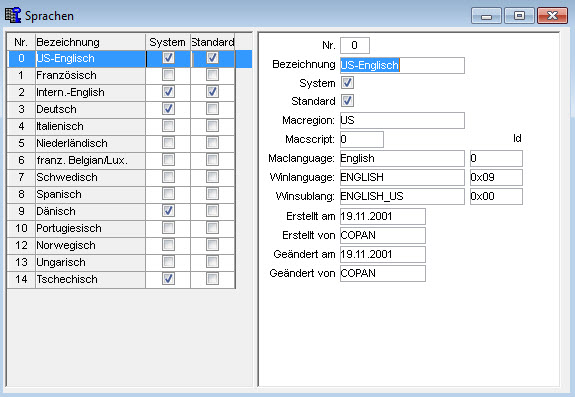
Task: Click the Bezeichnung text field
Action: pos(402,65)
